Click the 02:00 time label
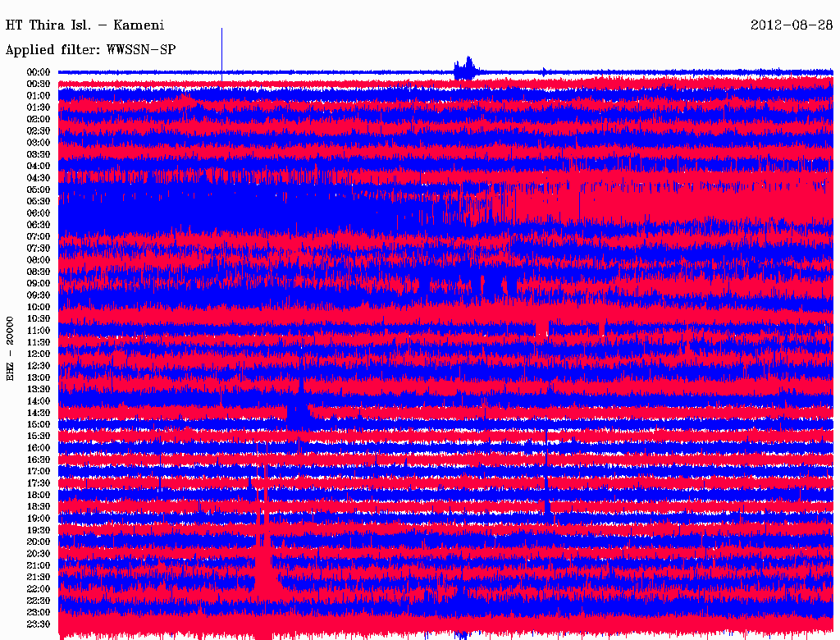840x640 pixels. pos(39,119)
